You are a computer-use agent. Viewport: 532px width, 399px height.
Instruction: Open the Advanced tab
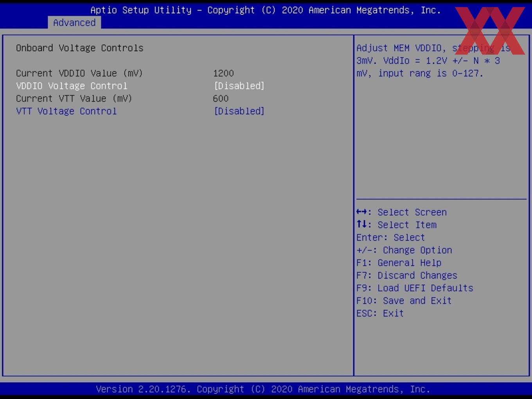pyautogui.click(x=74, y=23)
